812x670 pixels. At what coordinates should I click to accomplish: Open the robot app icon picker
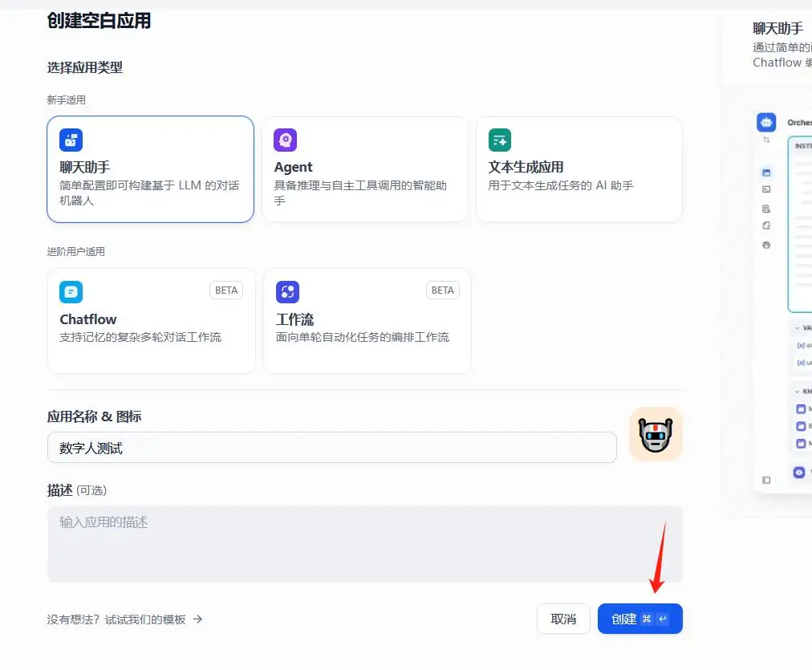pyautogui.click(x=656, y=434)
